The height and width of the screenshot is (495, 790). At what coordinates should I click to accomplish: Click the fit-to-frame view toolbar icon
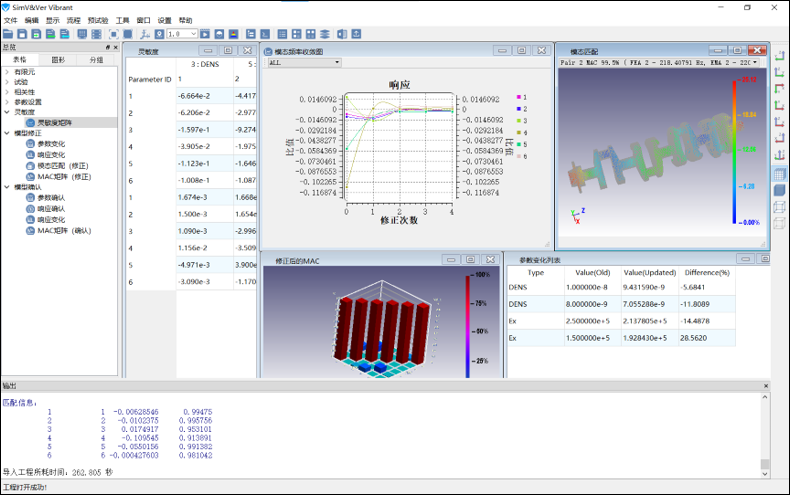point(114,34)
